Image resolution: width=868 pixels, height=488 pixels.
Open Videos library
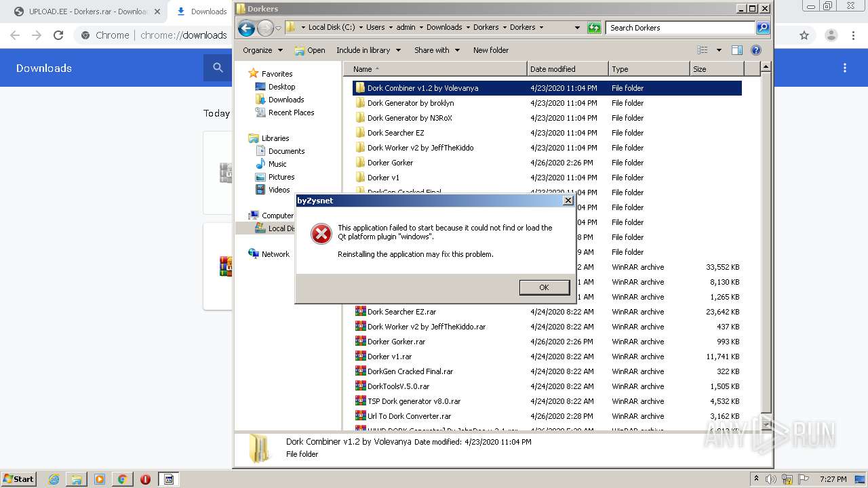click(279, 190)
